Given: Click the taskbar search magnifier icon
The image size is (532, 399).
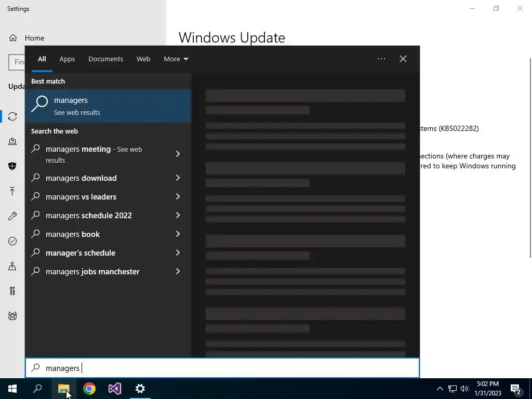Looking at the screenshot, I should (x=37, y=389).
